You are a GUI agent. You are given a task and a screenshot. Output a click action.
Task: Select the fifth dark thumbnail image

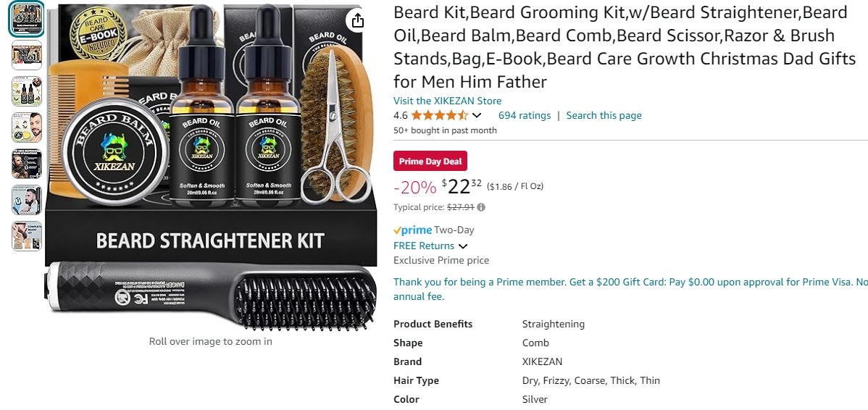coord(27,164)
